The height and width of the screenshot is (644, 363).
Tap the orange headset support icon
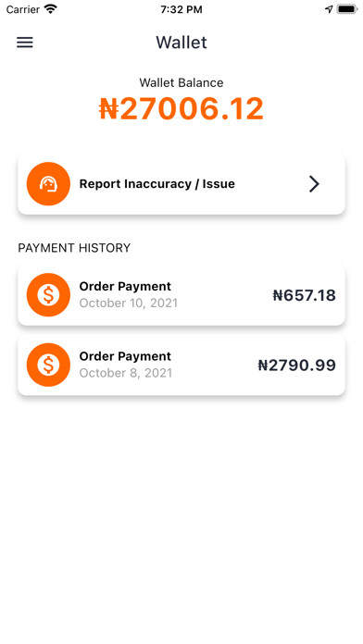(x=48, y=184)
